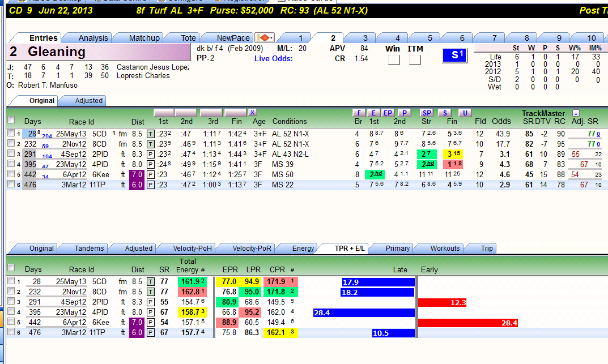
Task: Click the P surface icon for 3Mar12 in upper table
Action: pyautogui.click(x=151, y=185)
